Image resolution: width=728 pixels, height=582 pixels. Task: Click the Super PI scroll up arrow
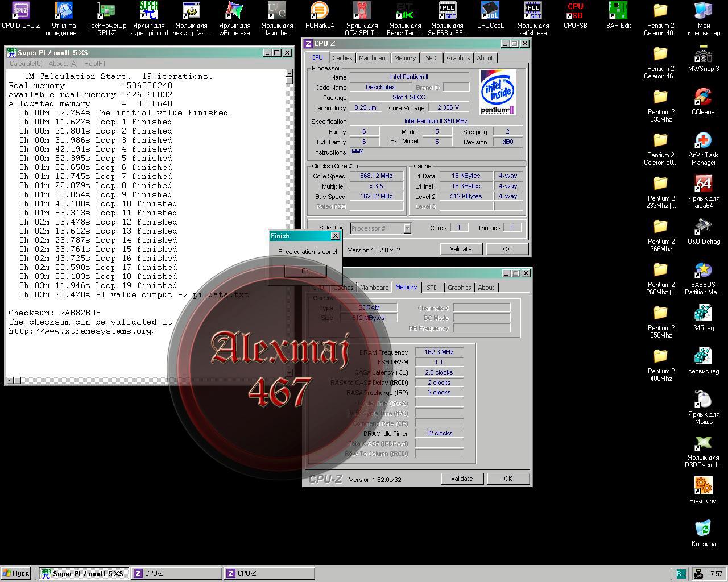coord(289,74)
